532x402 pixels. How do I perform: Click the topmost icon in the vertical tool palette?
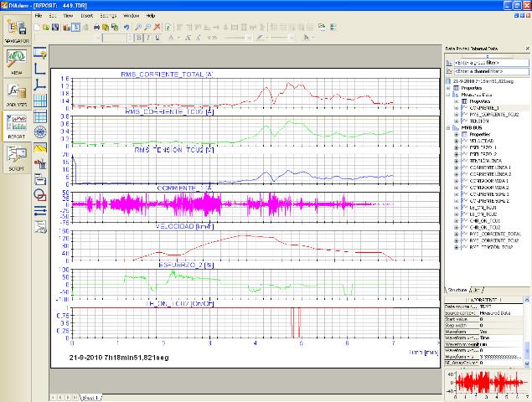(x=39, y=54)
